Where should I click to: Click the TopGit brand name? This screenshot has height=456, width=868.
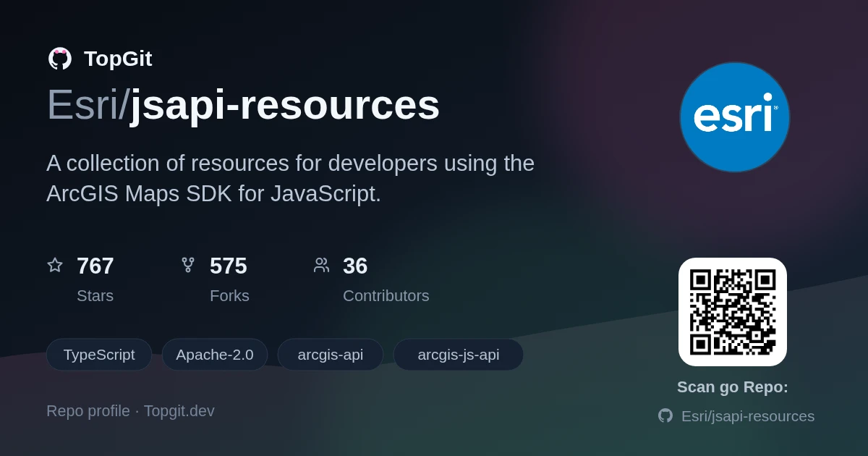click(118, 59)
